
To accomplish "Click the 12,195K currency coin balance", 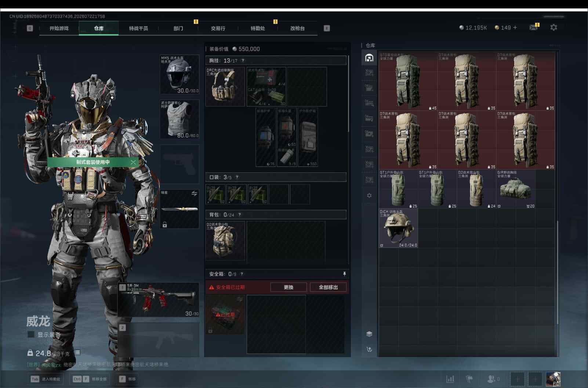I will 473,28.
